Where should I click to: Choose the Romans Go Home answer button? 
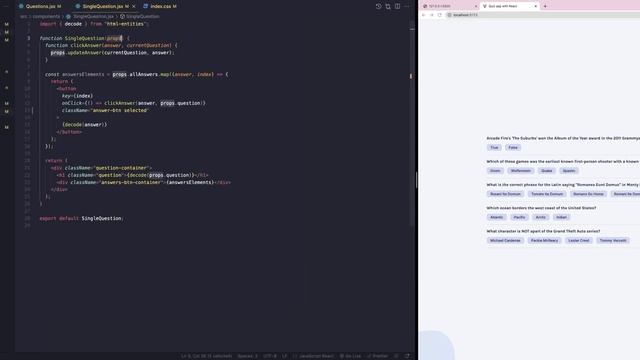[x=588, y=194]
